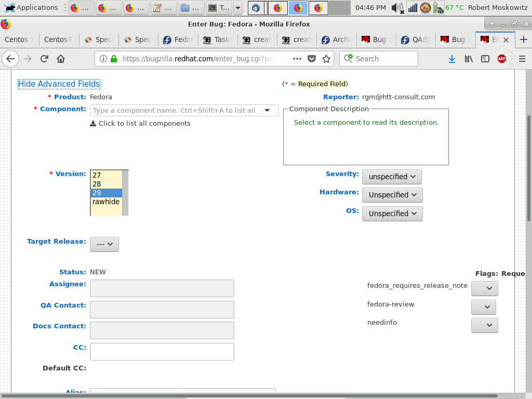Click the QA Contact input field
Screen dimensions: 532x399
(162, 310)
